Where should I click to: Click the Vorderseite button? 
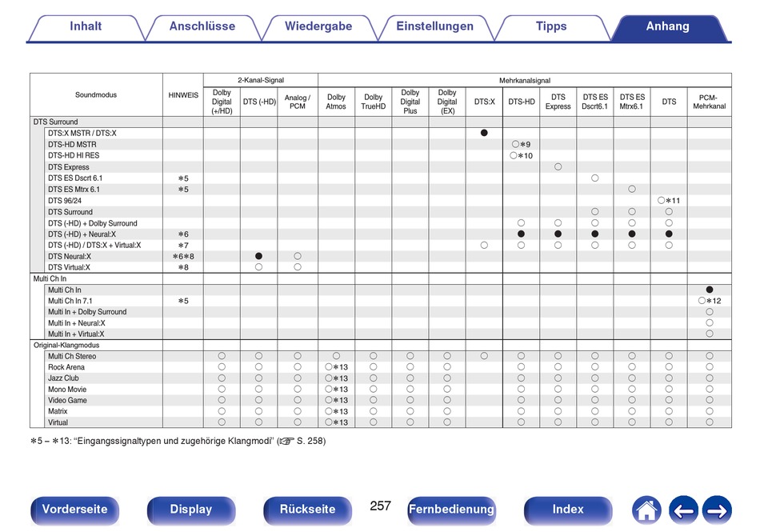pyautogui.click(x=74, y=510)
